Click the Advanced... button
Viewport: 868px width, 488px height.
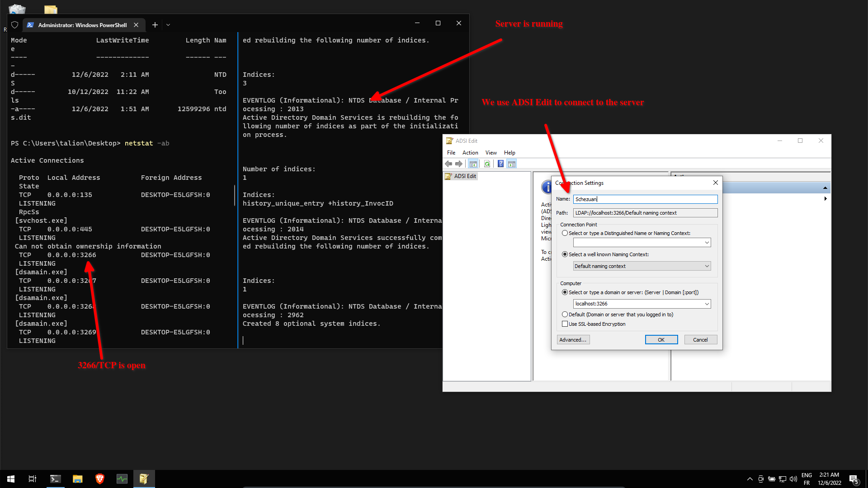click(573, 340)
